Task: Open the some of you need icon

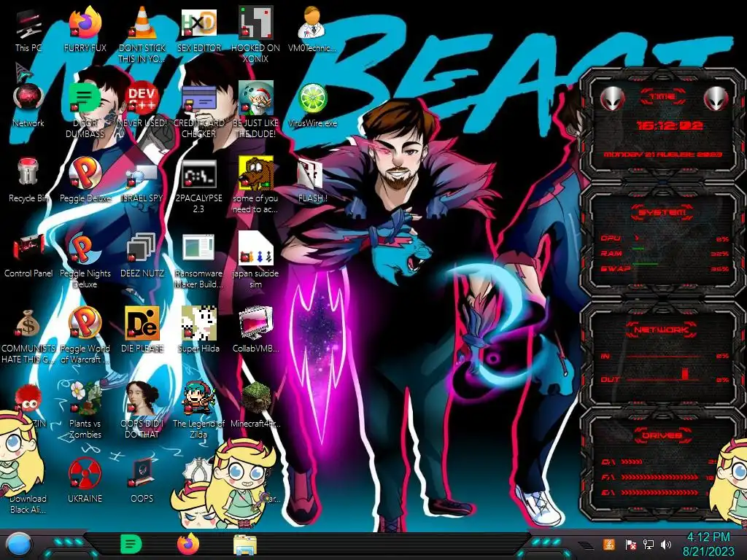Action: point(255,184)
